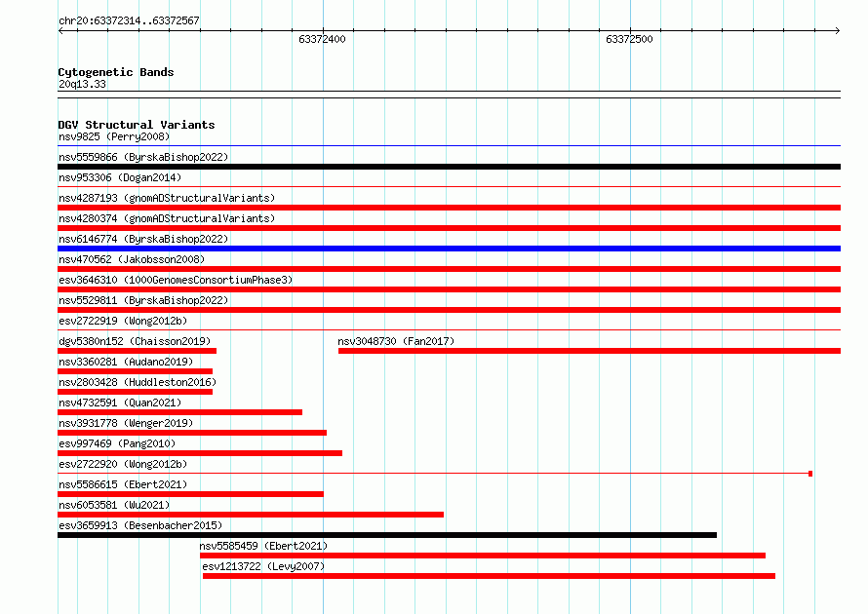Click the nsv9825 (Perry2008) variant label
The width and height of the screenshot is (868, 614).
114,136
